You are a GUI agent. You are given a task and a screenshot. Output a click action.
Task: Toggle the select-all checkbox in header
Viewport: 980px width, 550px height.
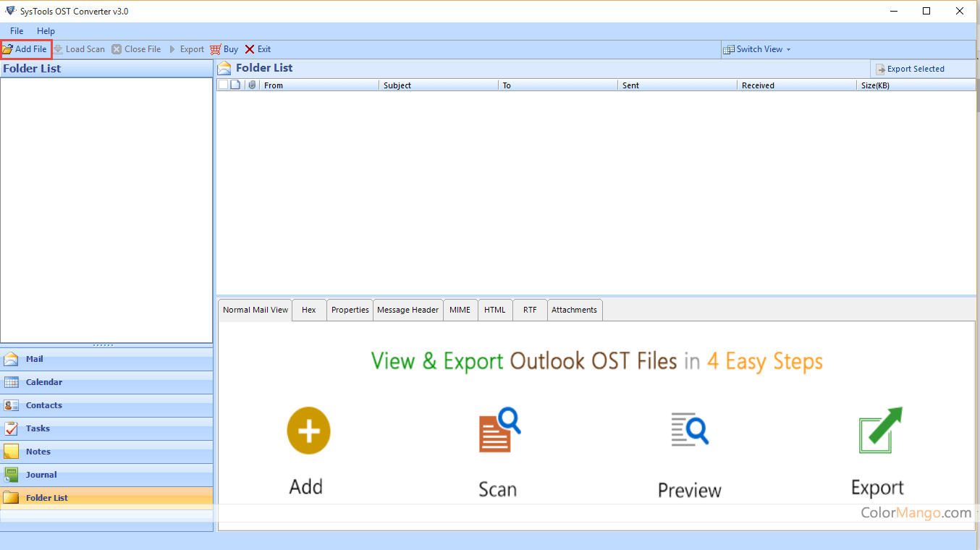coord(223,85)
